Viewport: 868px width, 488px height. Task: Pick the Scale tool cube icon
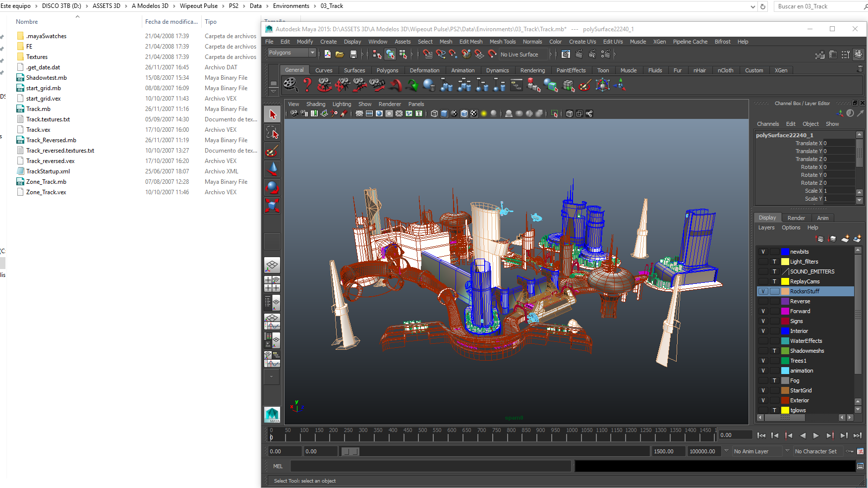[x=272, y=205]
